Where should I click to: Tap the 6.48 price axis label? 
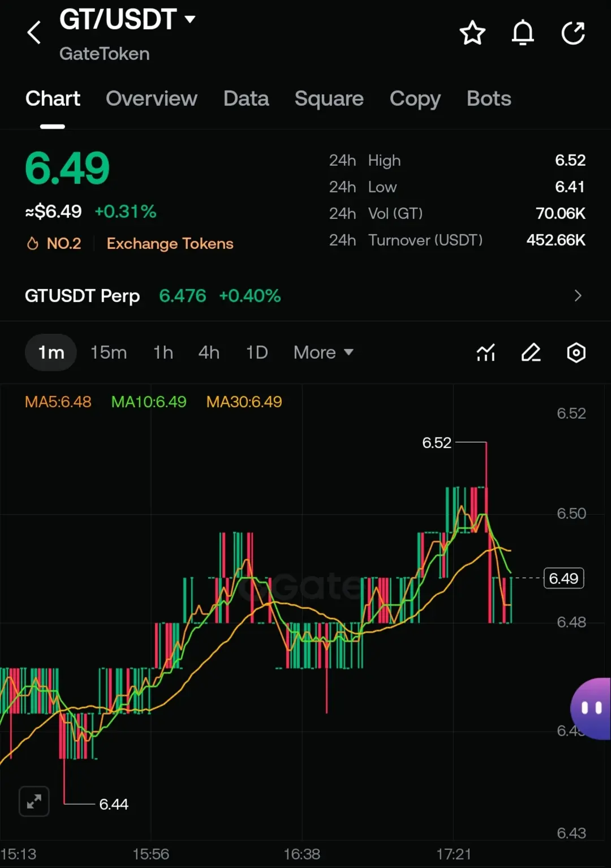pyautogui.click(x=571, y=622)
